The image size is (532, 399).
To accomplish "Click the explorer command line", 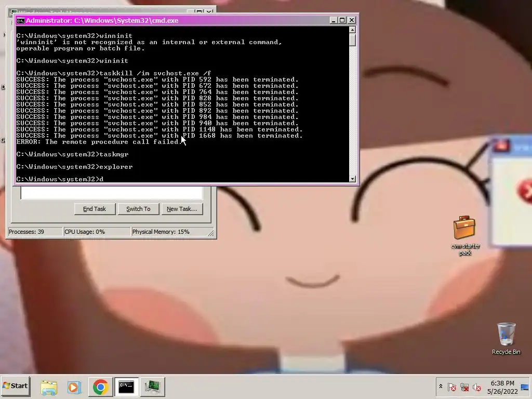I will pos(74,167).
